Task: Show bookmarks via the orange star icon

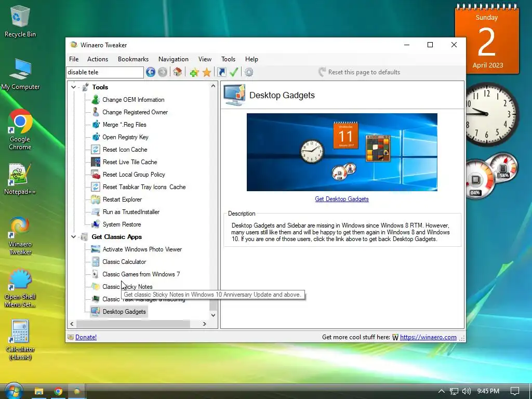Action: 207,72
